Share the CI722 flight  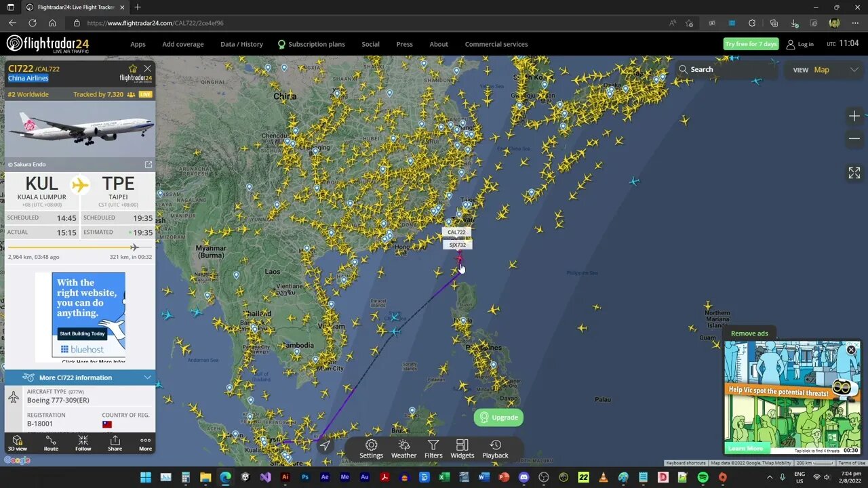(115, 443)
